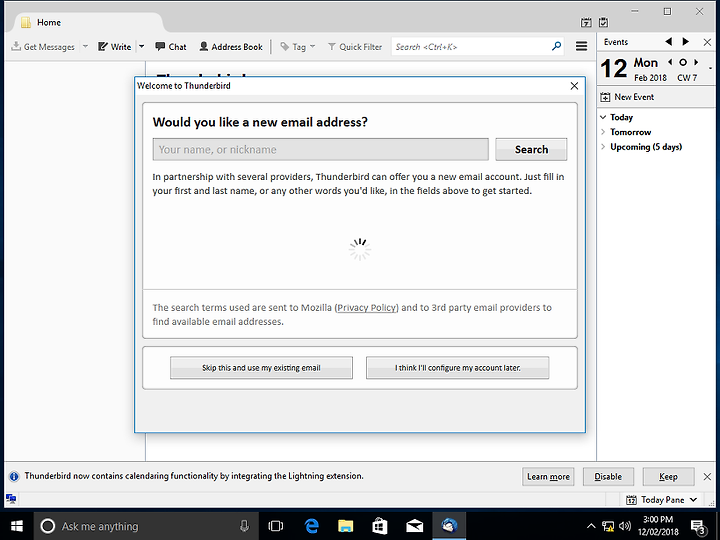
Task: Dismiss the Lightning notification bar
Action: click(x=707, y=477)
